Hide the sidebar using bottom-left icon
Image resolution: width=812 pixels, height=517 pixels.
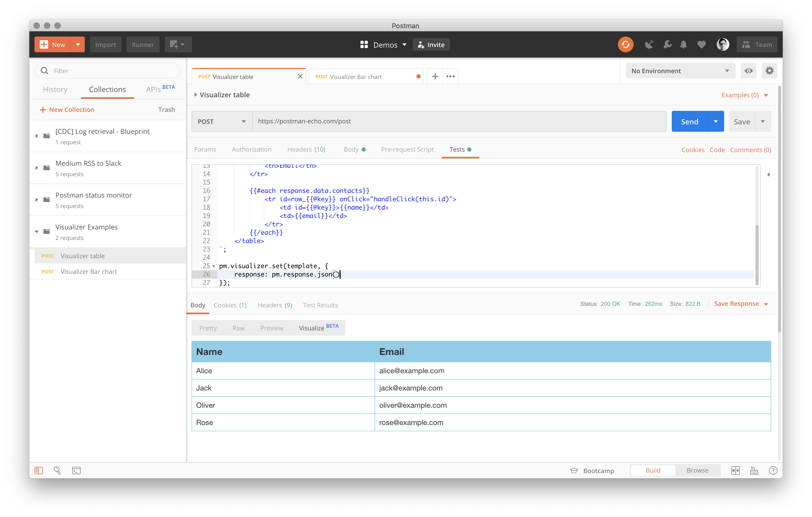pyautogui.click(x=38, y=470)
